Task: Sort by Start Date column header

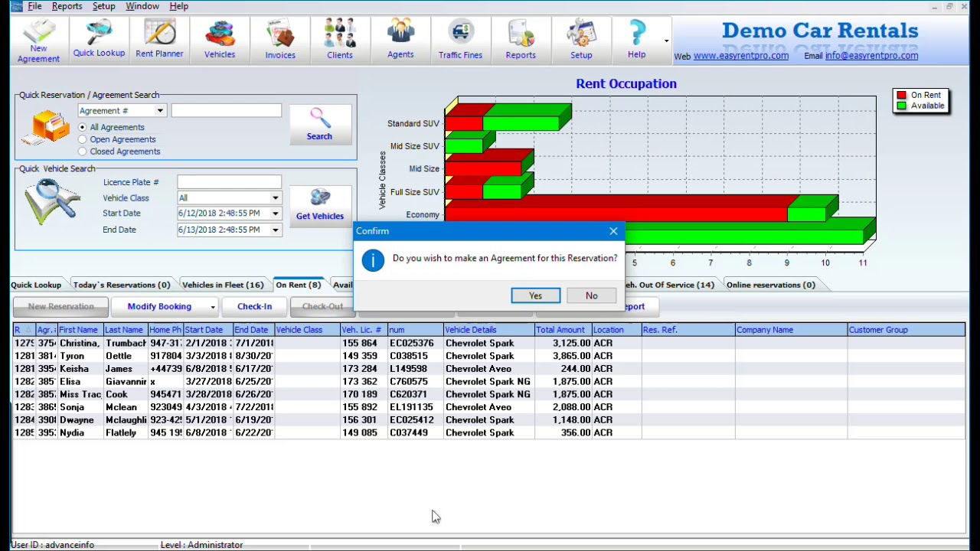Action: tap(208, 330)
